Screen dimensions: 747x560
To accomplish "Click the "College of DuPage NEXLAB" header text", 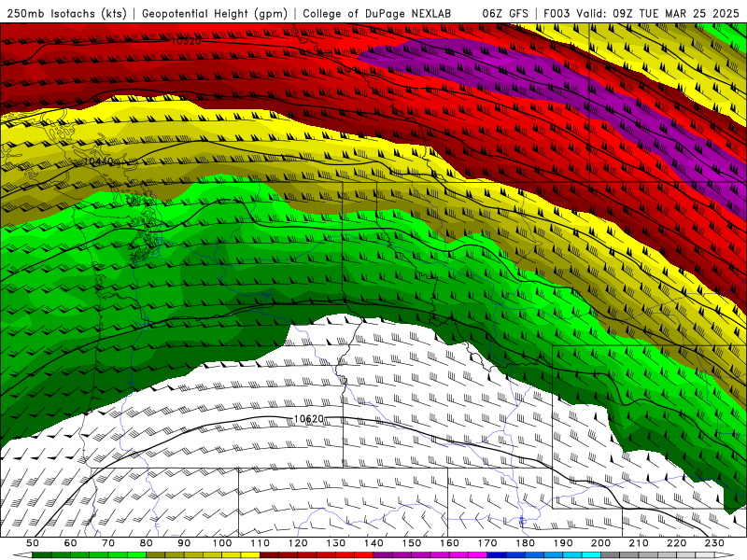I will tap(376, 13).
